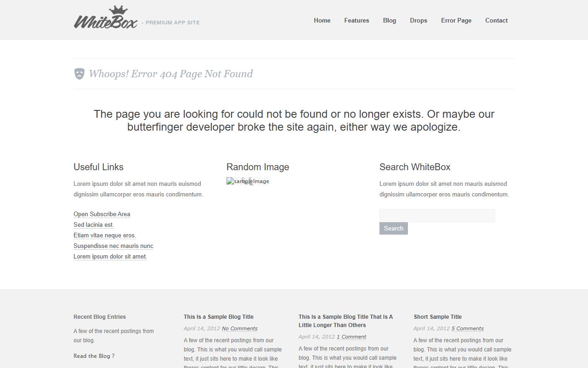Click the Search button

394,228
